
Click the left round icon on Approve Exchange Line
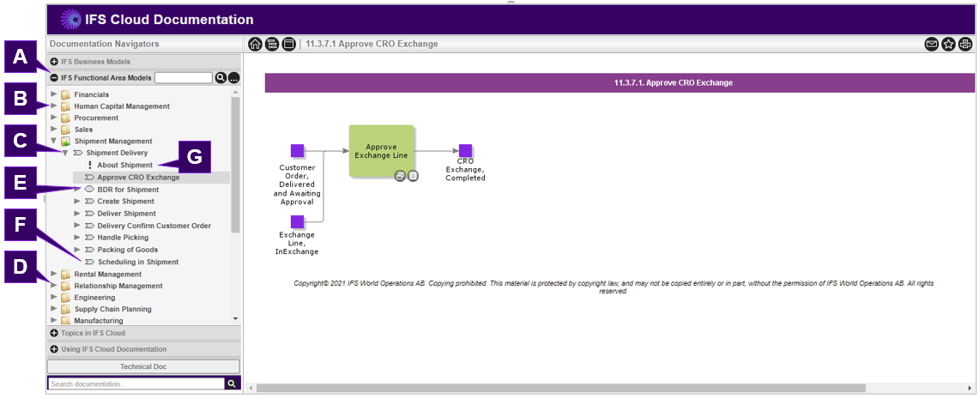pyautogui.click(x=401, y=177)
